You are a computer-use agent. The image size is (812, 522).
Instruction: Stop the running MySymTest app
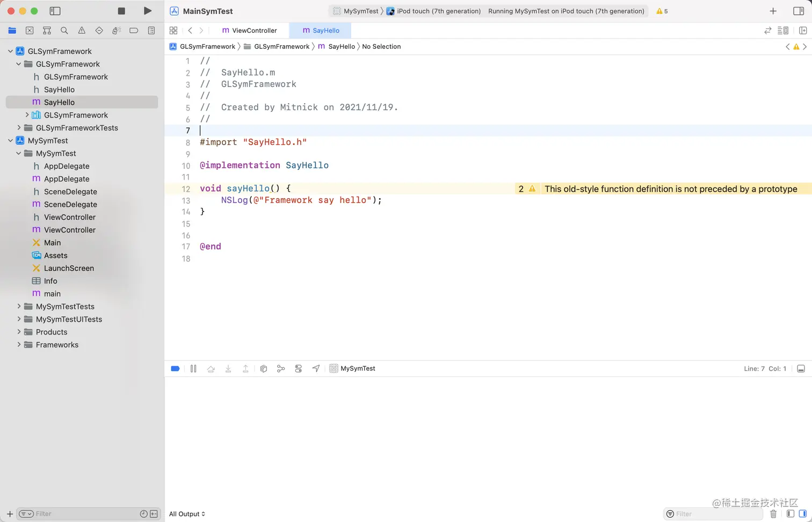121,11
